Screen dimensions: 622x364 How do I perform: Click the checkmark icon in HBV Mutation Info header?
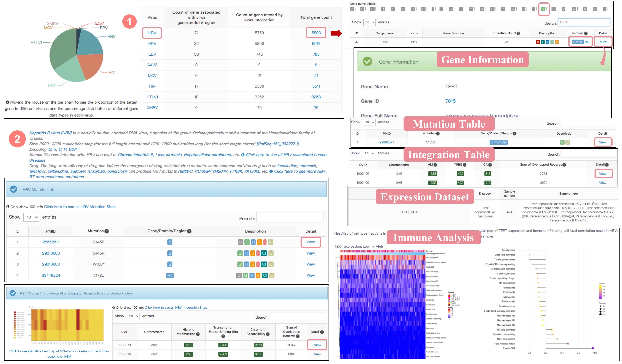click(x=14, y=189)
